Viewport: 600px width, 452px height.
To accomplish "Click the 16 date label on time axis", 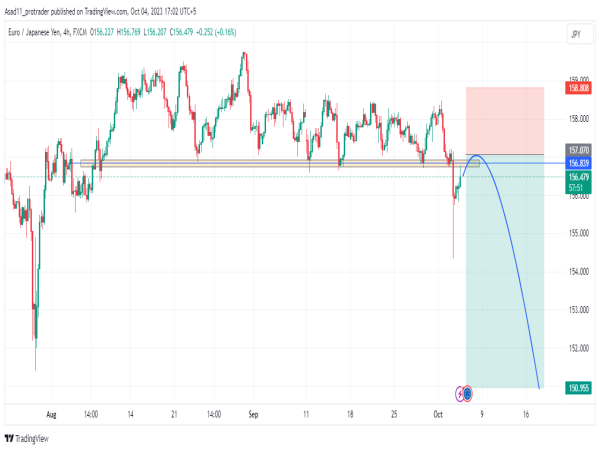I will [x=526, y=414].
